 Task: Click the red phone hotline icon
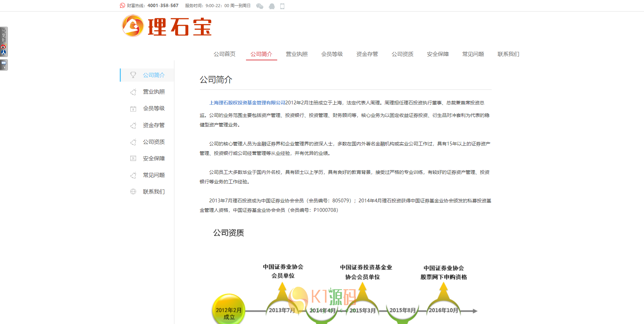tap(122, 5)
